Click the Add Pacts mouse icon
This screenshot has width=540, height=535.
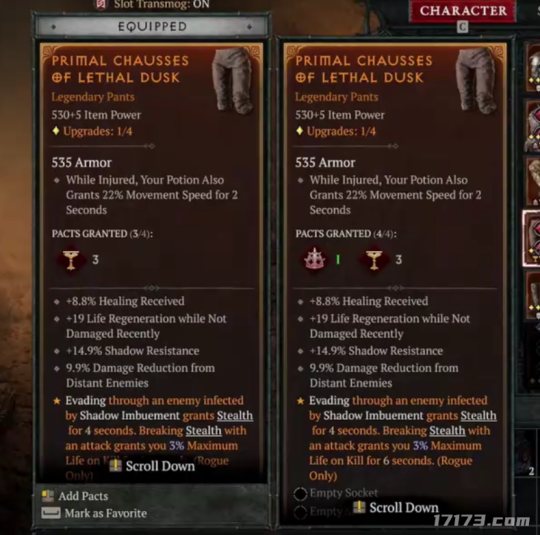[48, 496]
